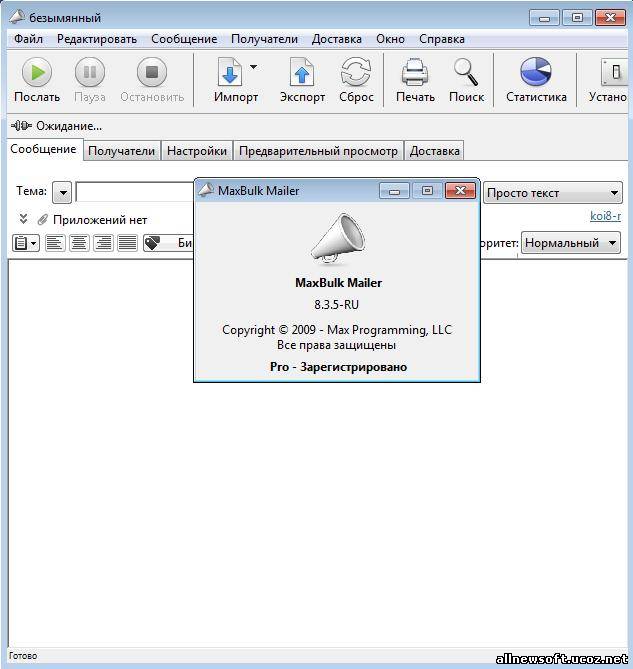Open the Нормальный priority dropdown
This screenshot has height=669, width=633.
coord(571,243)
